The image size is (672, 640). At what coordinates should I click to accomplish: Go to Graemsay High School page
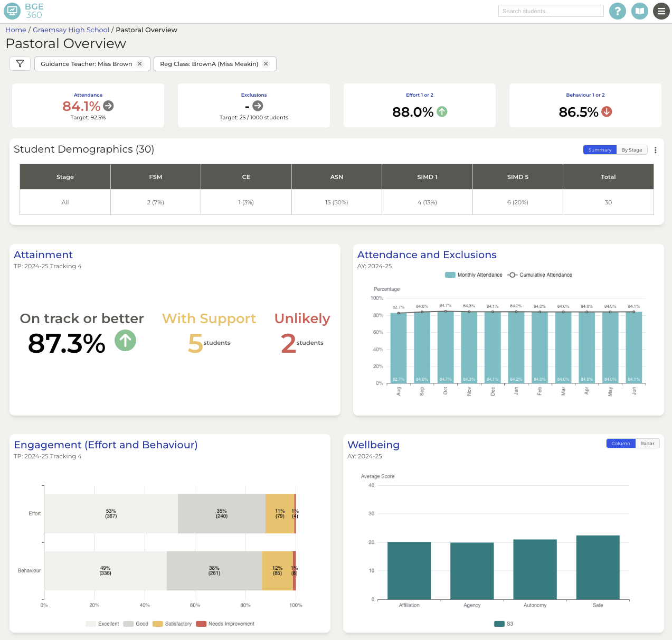71,30
